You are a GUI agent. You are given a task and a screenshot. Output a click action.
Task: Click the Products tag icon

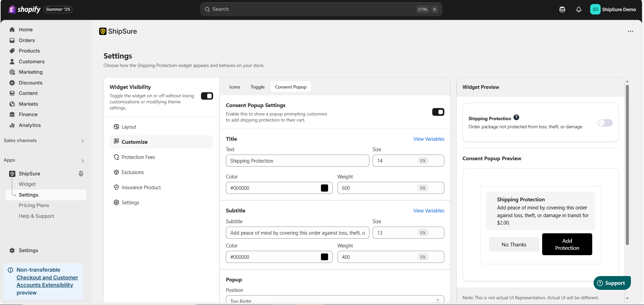pos(12,51)
